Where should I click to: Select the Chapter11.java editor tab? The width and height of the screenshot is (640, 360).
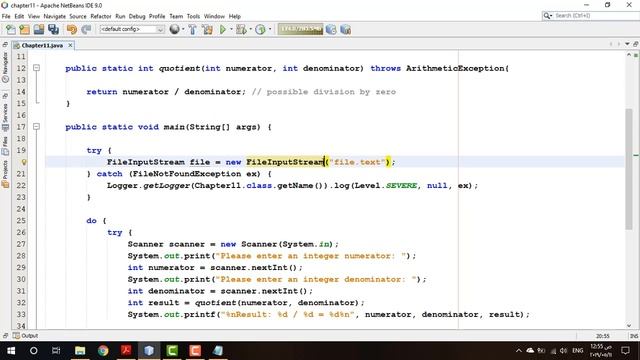[42, 45]
